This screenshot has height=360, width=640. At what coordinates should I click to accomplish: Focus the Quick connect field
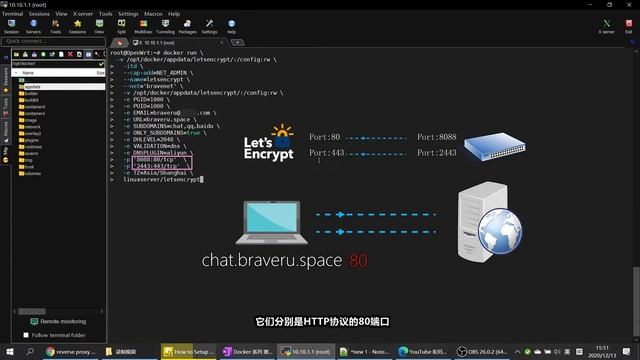53,41
